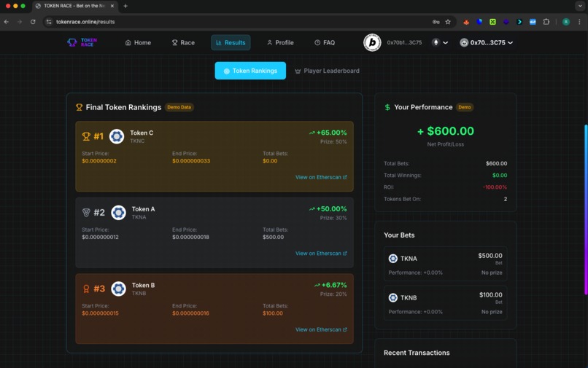Image resolution: width=588 pixels, height=368 pixels.
Task: View Token B on Etherscan
Action: [x=321, y=329]
